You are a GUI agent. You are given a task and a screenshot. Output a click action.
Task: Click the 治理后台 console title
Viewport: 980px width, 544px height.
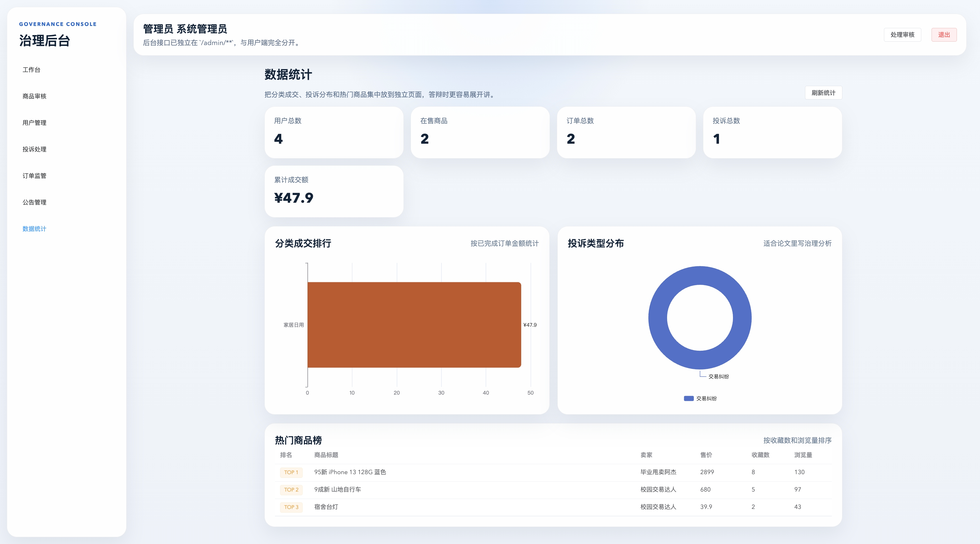(x=44, y=41)
